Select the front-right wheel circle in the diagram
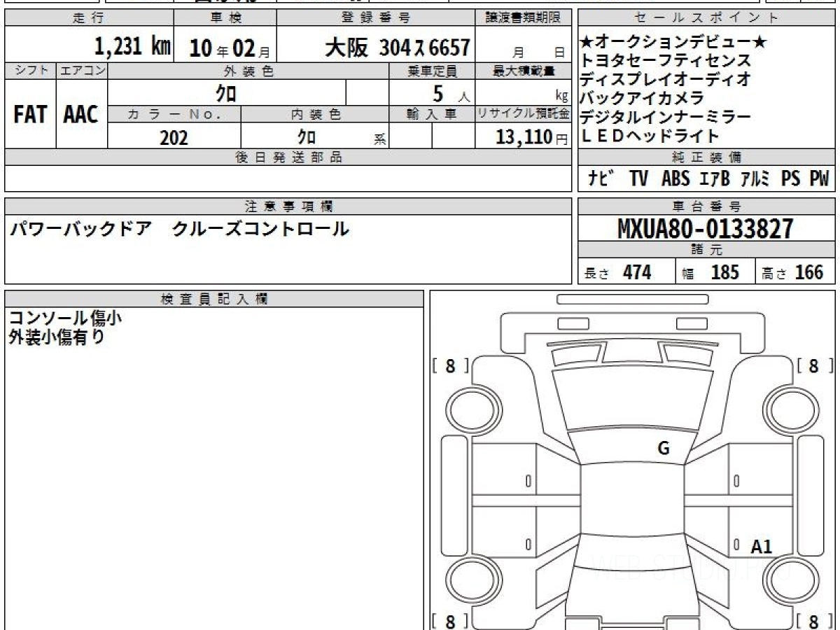Viewport: 840px width, 630px height. point(792,408)
